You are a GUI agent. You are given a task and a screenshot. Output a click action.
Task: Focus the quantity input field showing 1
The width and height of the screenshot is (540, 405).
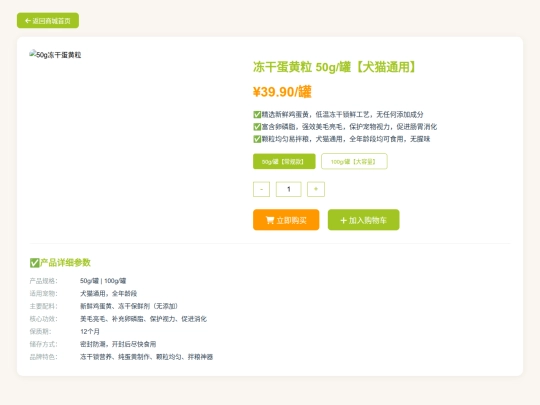pyautogui.click(x=289, y=189)
